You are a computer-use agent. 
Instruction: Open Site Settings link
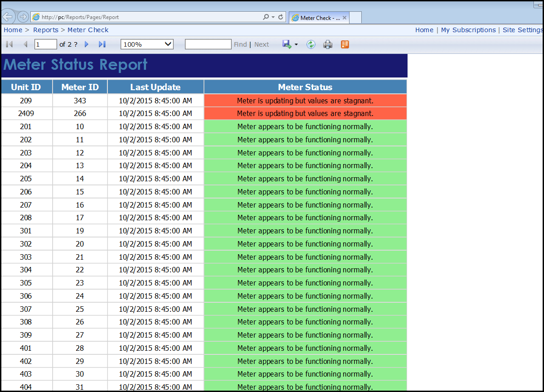tap(522, 30)
